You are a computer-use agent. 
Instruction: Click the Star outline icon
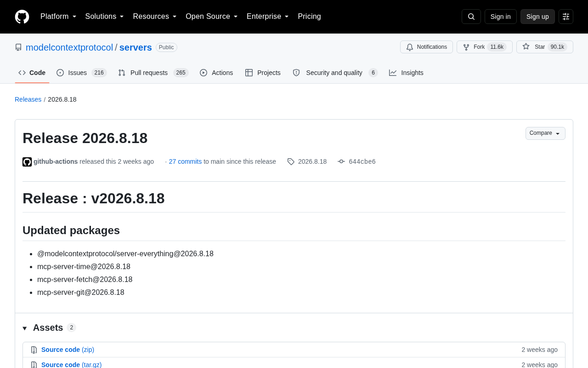526,46
